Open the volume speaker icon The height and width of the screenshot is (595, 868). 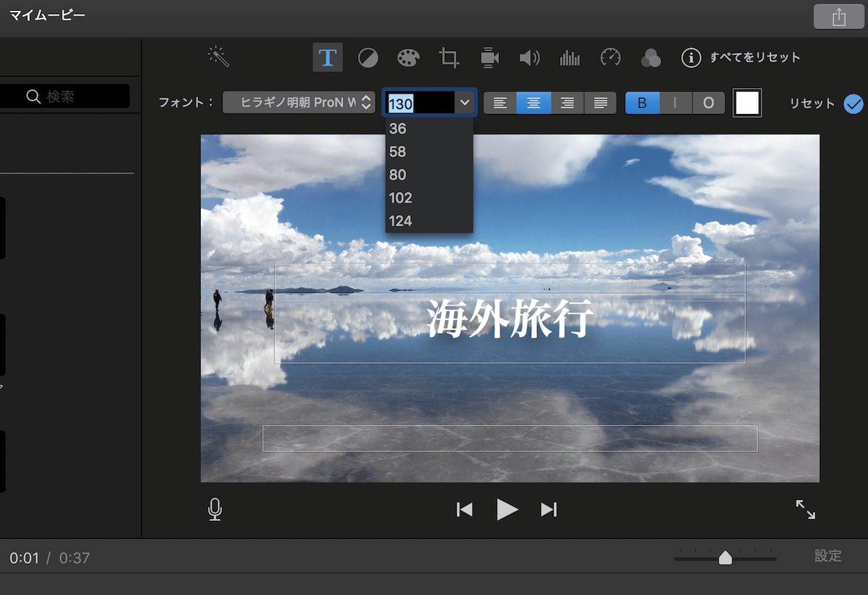point(530,58)
